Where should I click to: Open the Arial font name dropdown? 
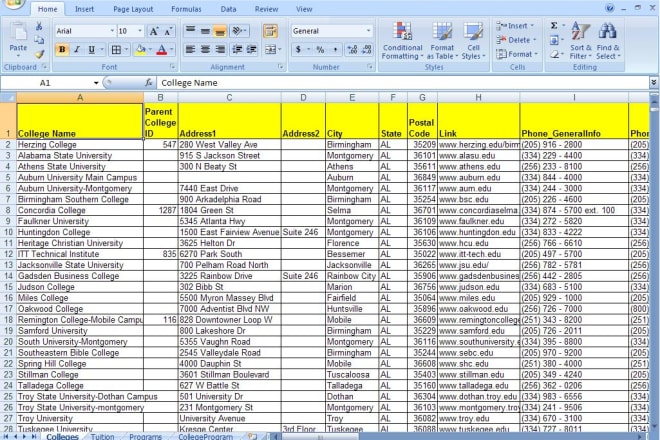coord(112,31)
